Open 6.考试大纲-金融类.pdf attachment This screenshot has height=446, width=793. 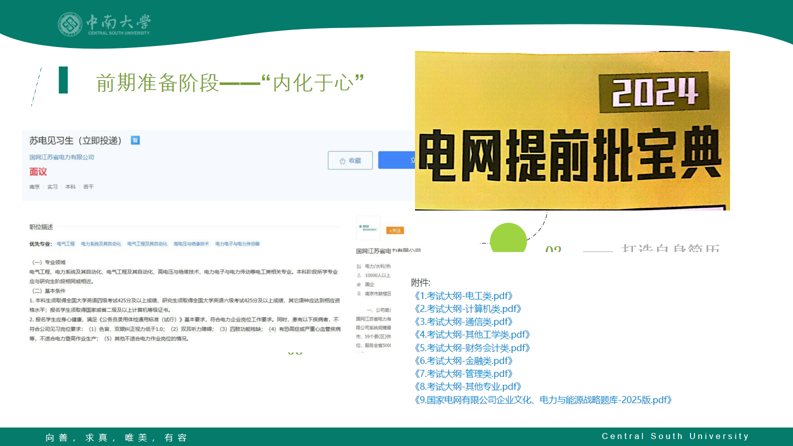coord(464,361)
